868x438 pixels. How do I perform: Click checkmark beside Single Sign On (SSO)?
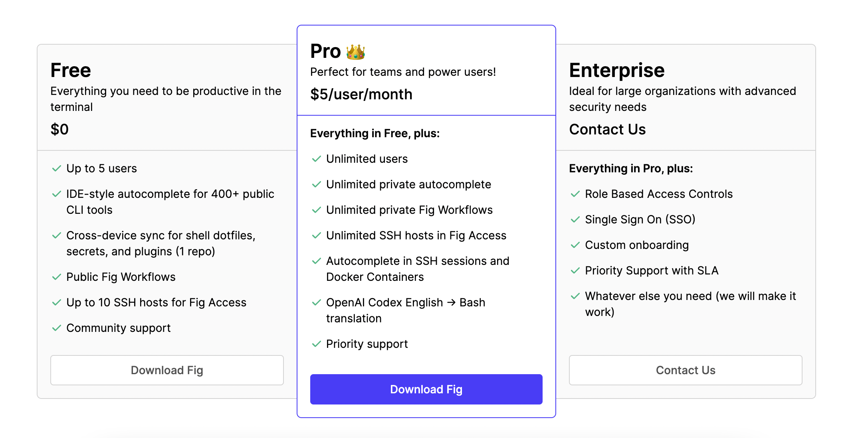(575, 220)
